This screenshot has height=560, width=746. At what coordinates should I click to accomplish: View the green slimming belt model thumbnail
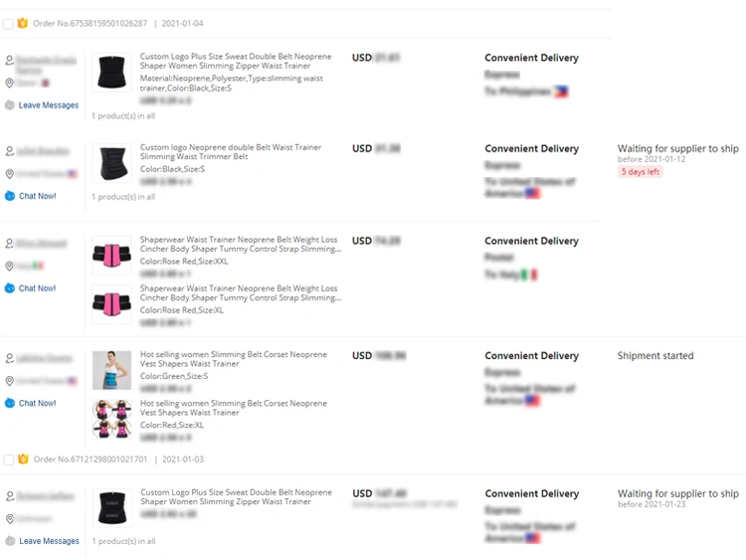point(111,370)
